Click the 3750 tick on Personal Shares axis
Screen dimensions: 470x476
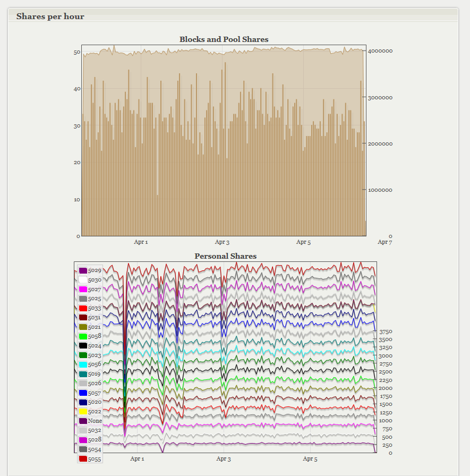tap(386, 331)
